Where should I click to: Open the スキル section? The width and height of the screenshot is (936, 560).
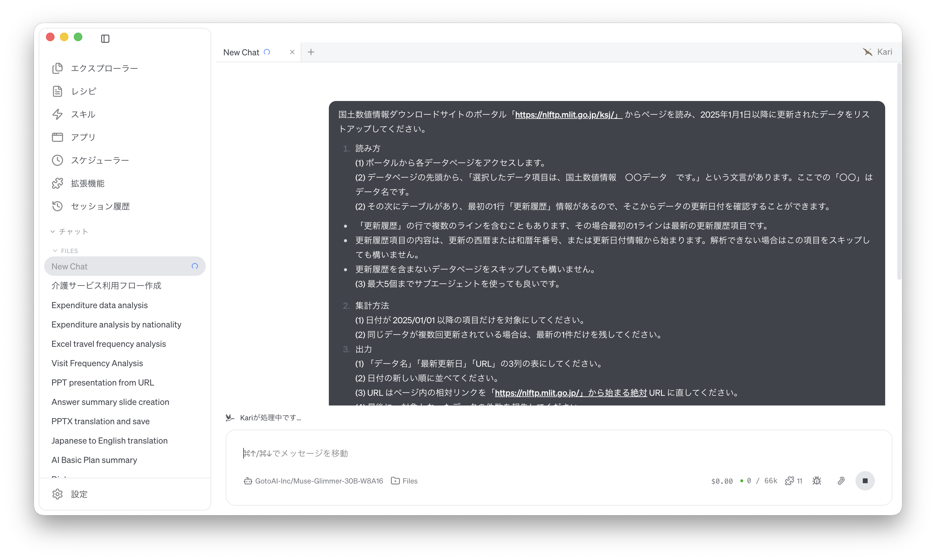[74, 114]
